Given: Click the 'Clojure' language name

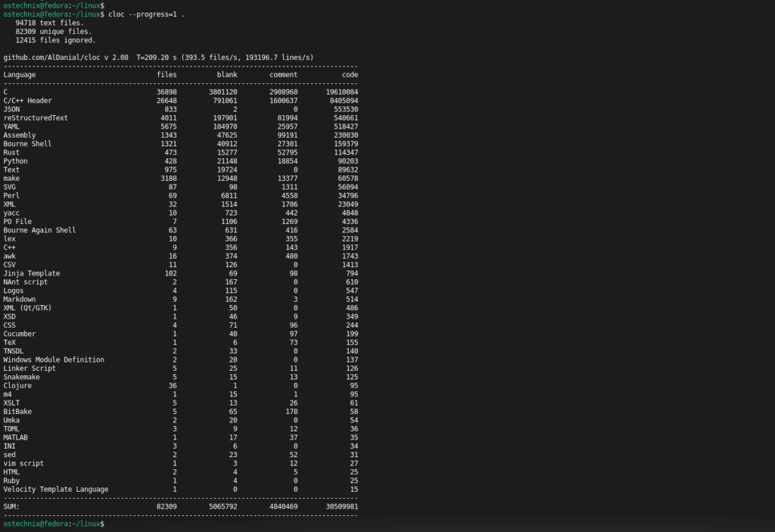Looking at the screenshot, I should (x=17, y=386).
